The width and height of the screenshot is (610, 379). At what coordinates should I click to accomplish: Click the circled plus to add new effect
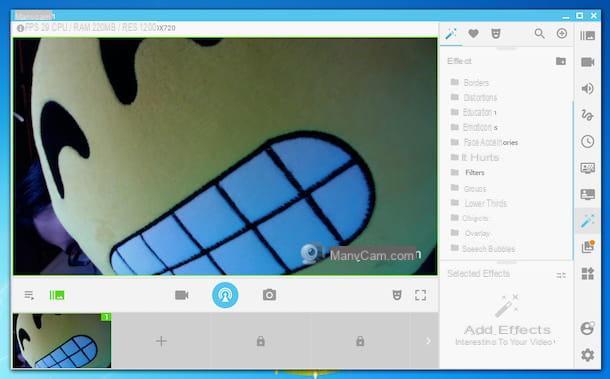561,33
